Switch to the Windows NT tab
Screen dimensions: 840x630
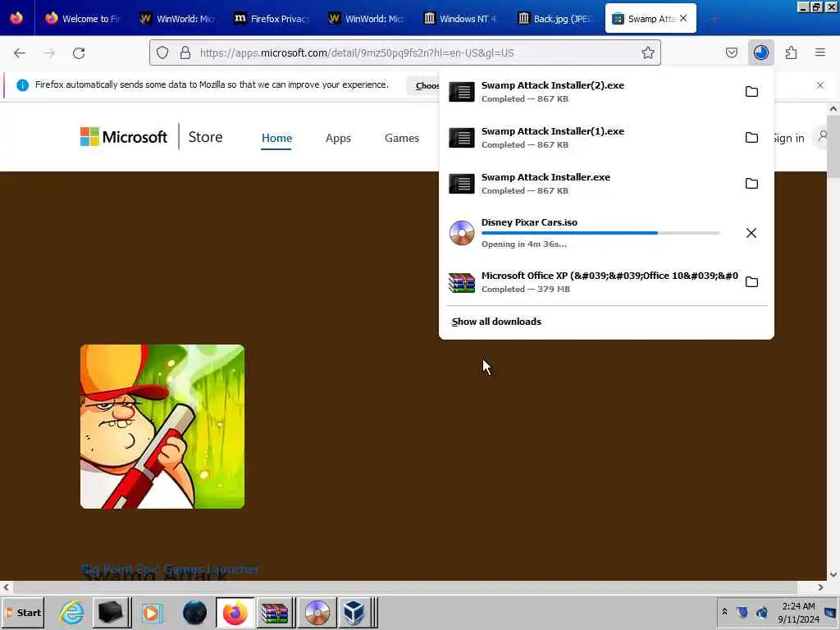tap(460, 19)
